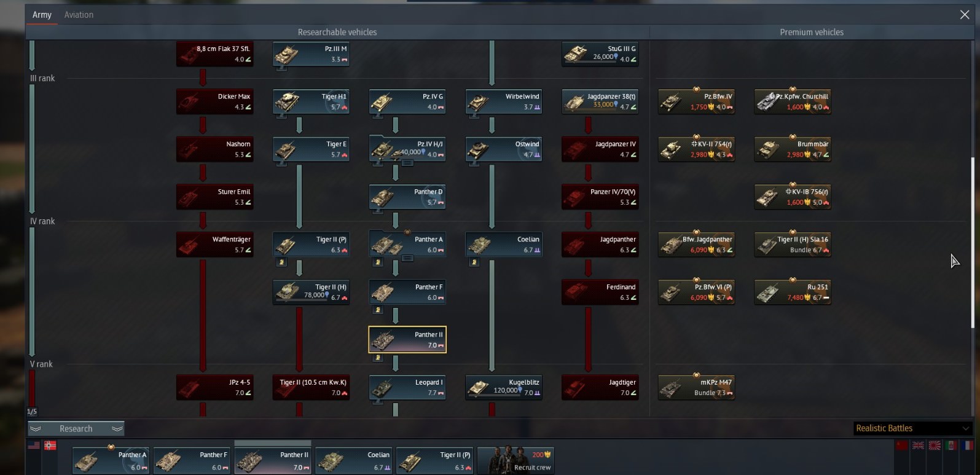The image size is (980, 475).
Task: Select the USSR nation flag
Action: (x=901, y=446)
